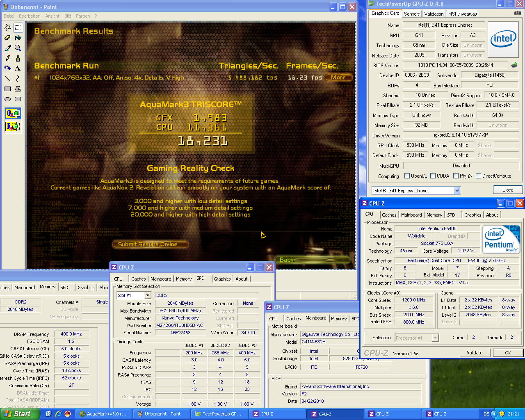Expand the Slot #1 memory slot dropdown
The width and height of the screenshot is (525, 420).
coord(148,295)
